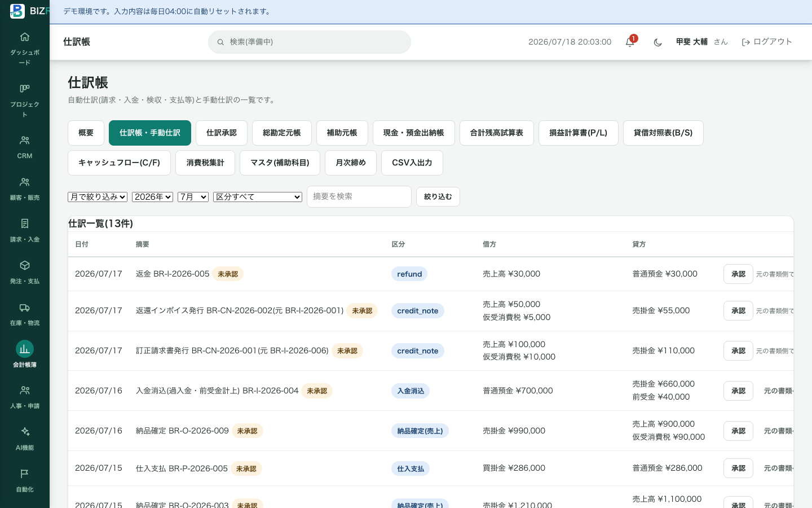Open the 在庫・物流 truck icon

click(25, 308)
